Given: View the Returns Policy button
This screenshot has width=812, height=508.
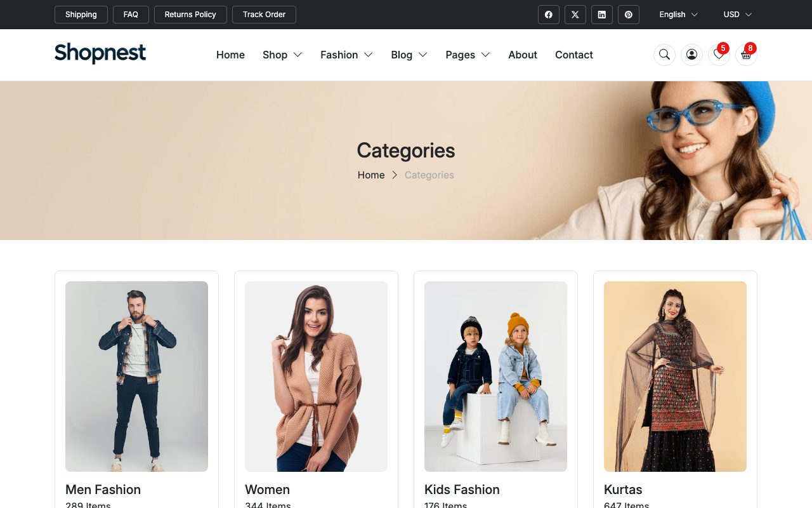Looking at the screenshot, I should click(x=190, y=15).
